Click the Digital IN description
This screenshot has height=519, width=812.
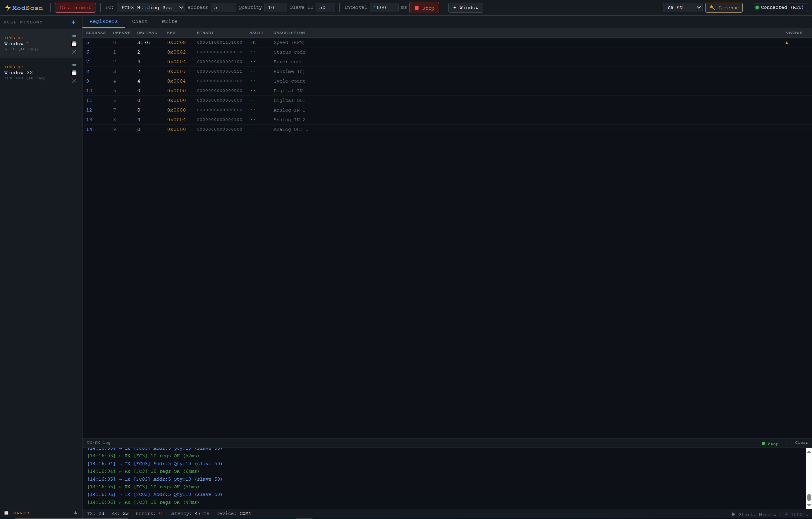[288, 91]
